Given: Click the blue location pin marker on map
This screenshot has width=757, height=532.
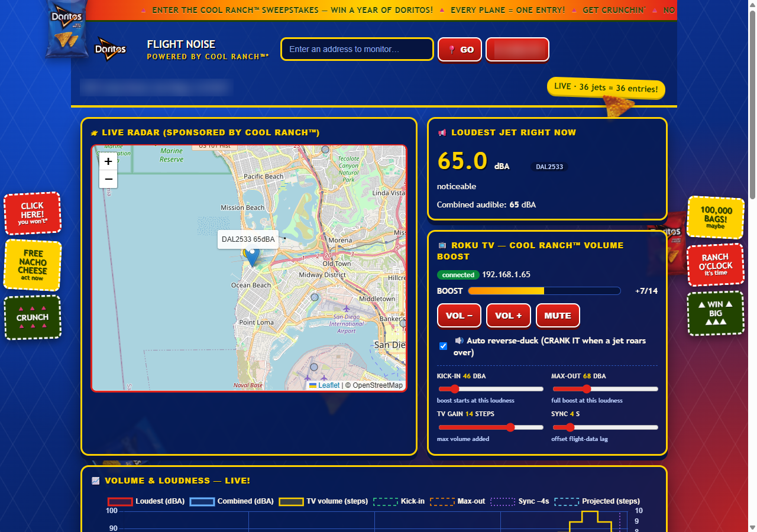Looking at the screenshot, I should coord(252,255).
